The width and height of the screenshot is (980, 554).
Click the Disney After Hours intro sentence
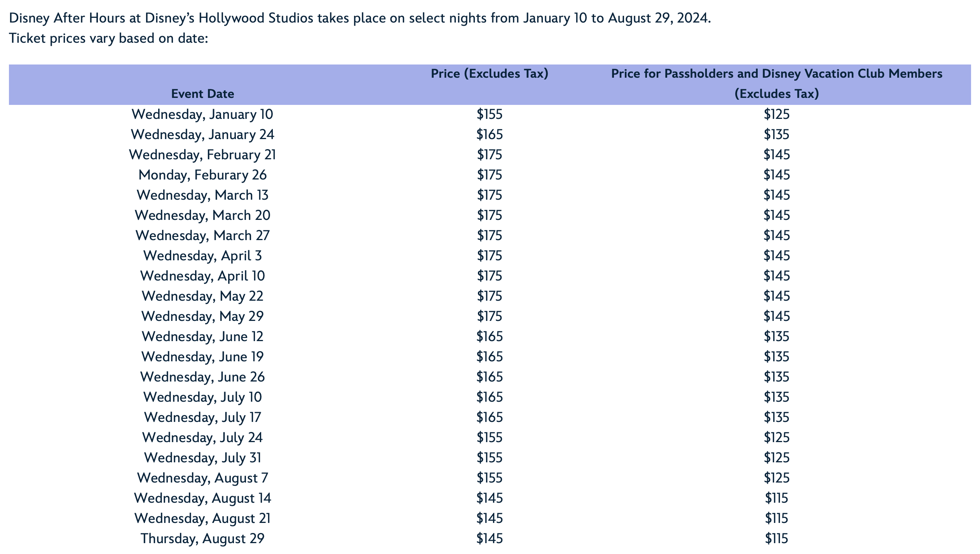pyautogui.click(x=359, y=18)
